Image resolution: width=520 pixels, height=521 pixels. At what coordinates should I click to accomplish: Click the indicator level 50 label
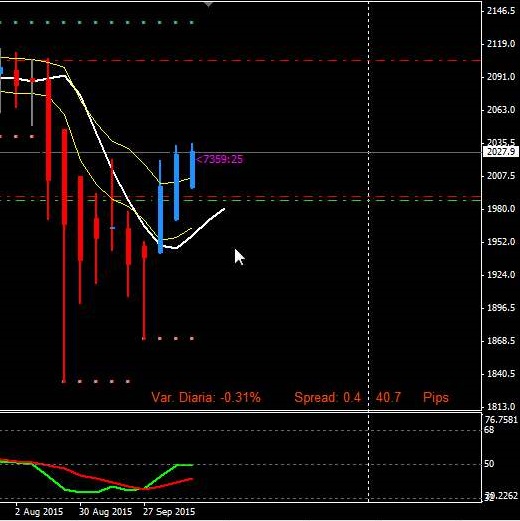[489, 464]
